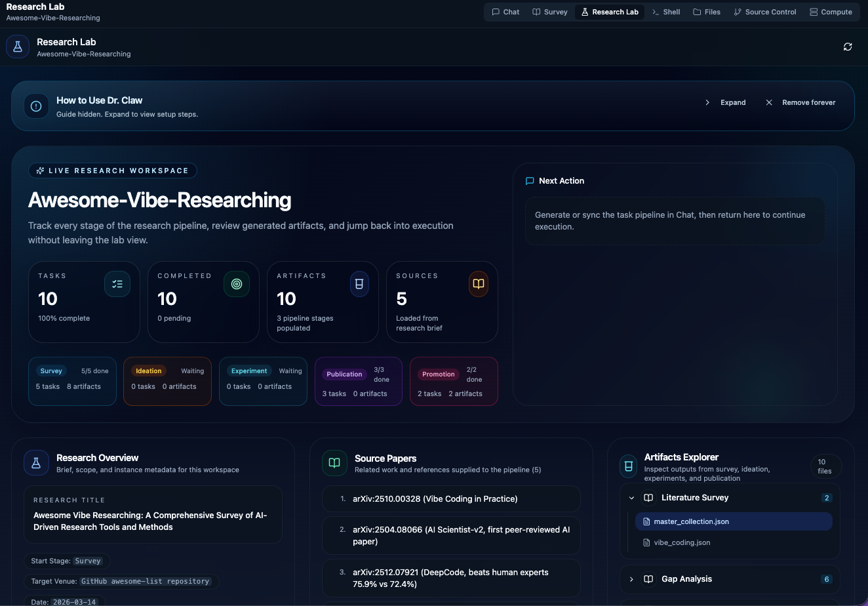
Task: Open the Source Control tab
Action: pyautogui.click(x=764, y=12)
